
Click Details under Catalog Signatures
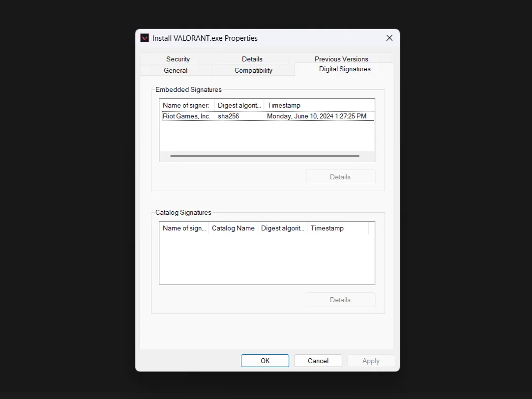coord(340,300)
